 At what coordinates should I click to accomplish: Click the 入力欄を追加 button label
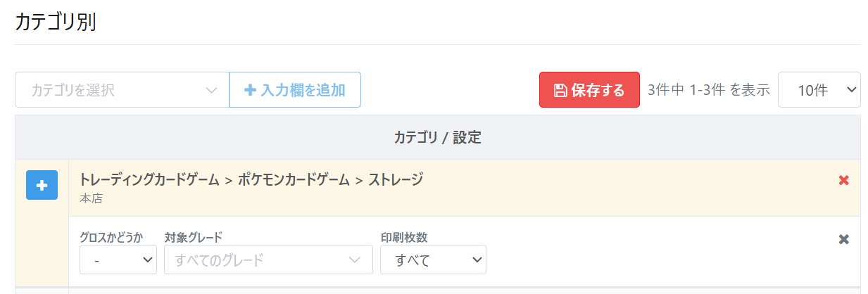303,90
